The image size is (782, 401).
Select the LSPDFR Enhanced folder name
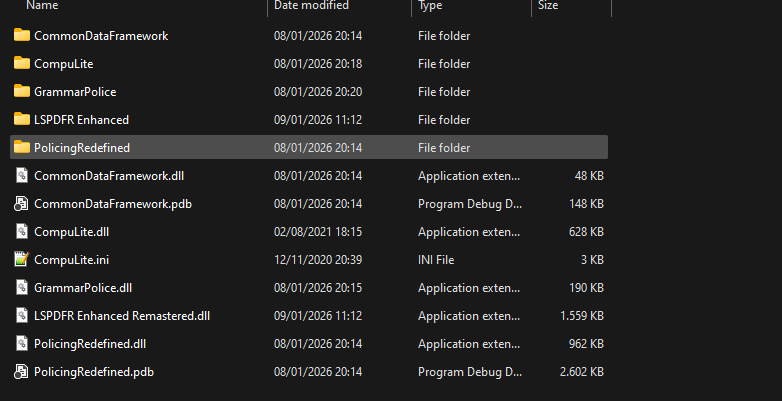click(81, 120)
